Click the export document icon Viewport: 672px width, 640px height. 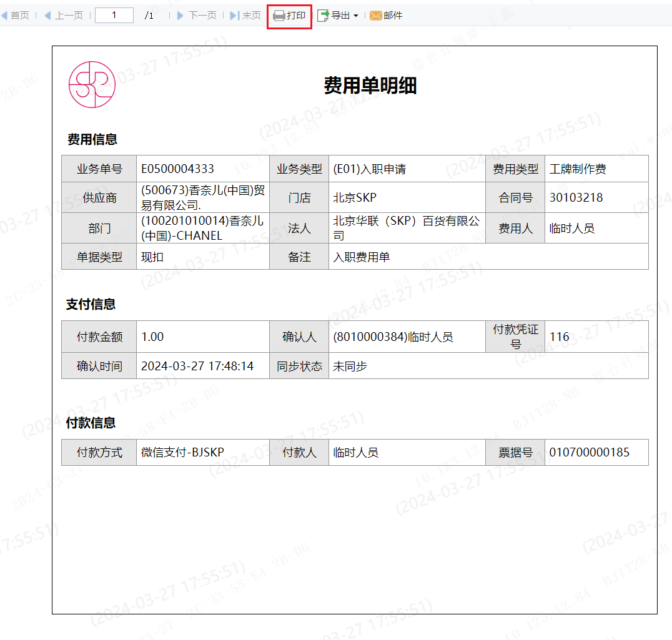click(x=323, y=16)
